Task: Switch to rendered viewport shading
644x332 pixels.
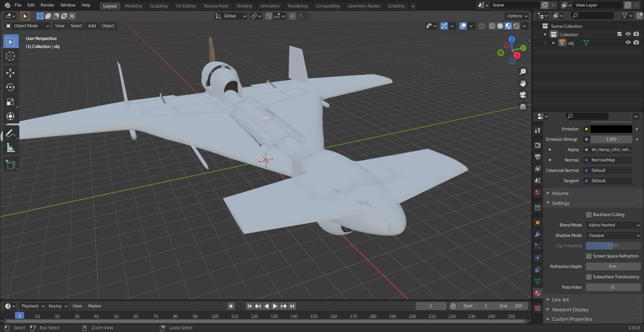Action: 516,26
